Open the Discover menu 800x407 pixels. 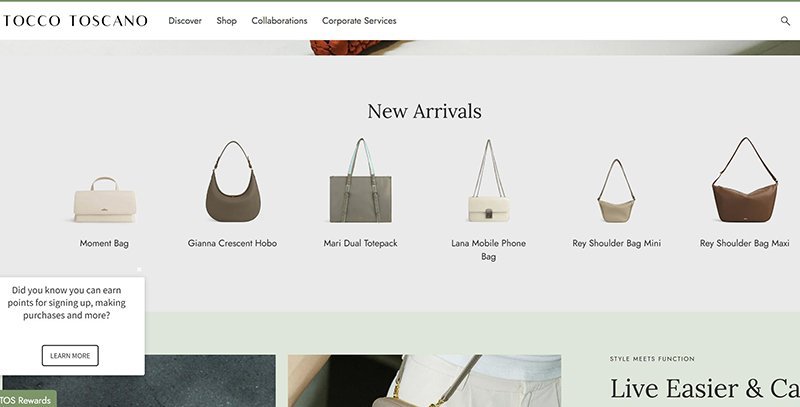(x=185, y=21)
